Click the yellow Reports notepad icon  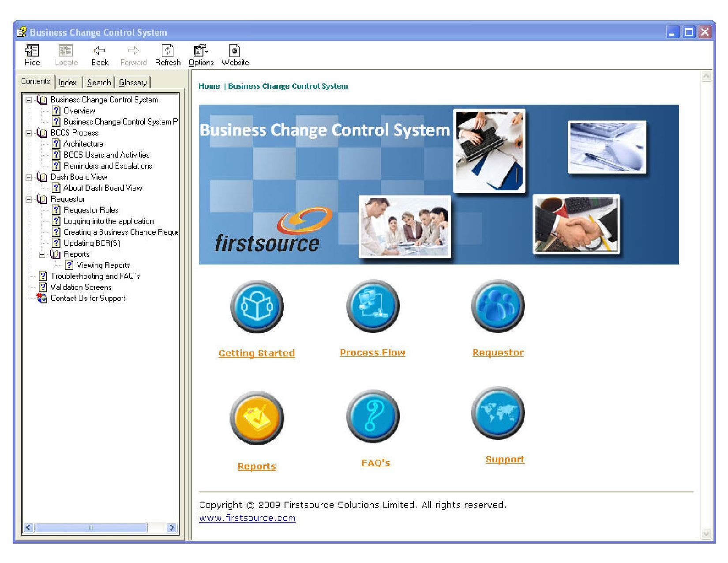pos(257,417)
